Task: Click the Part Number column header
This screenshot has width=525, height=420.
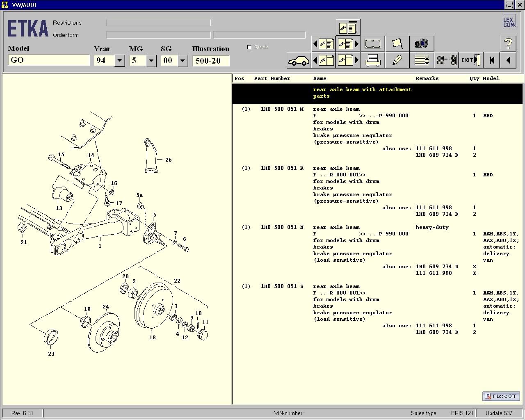Action: (272, 78)
